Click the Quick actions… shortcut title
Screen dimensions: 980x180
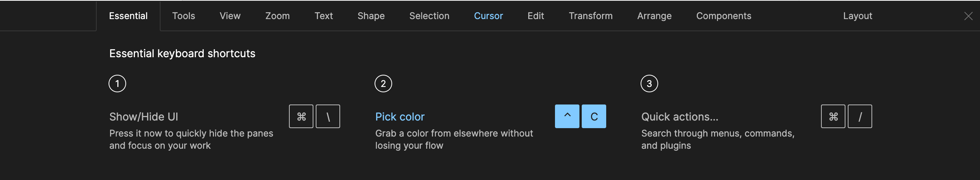coord(680,117)
